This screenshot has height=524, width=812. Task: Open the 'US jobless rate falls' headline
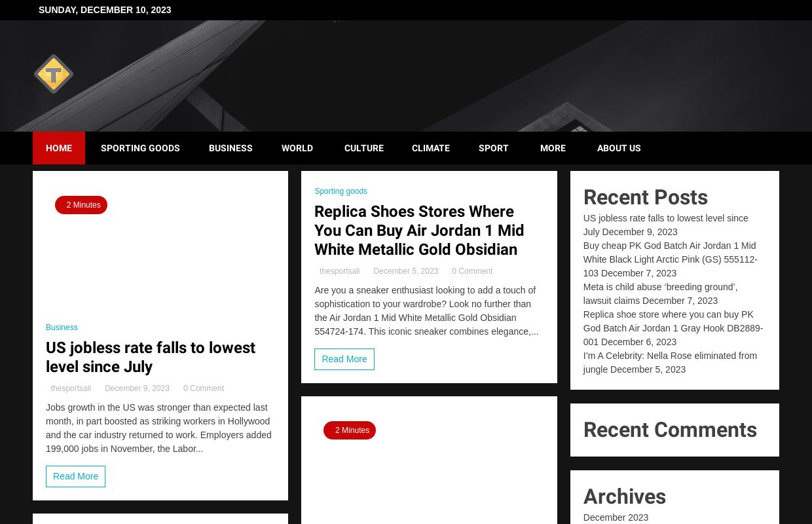(151, 357)
